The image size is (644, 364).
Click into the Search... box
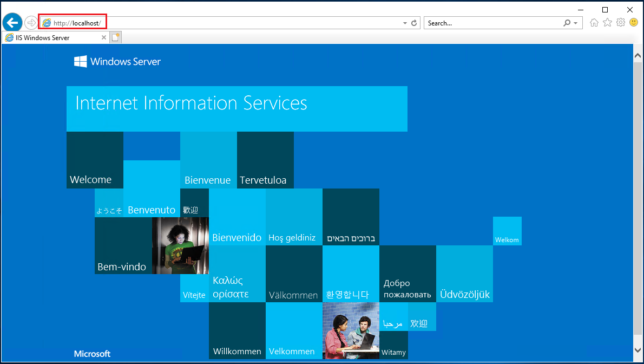pyautogui.click(x=493, y=23)
